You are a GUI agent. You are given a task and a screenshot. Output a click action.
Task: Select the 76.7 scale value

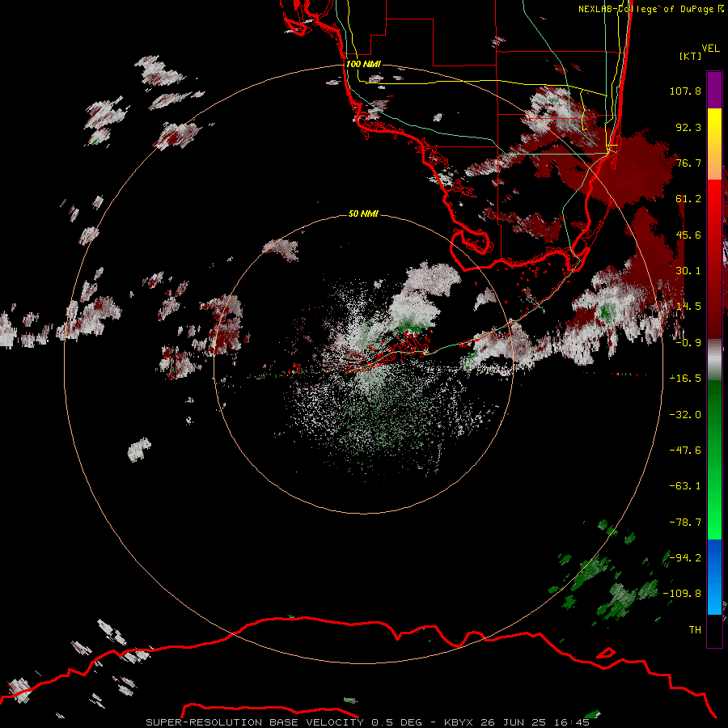click(688, 163)
